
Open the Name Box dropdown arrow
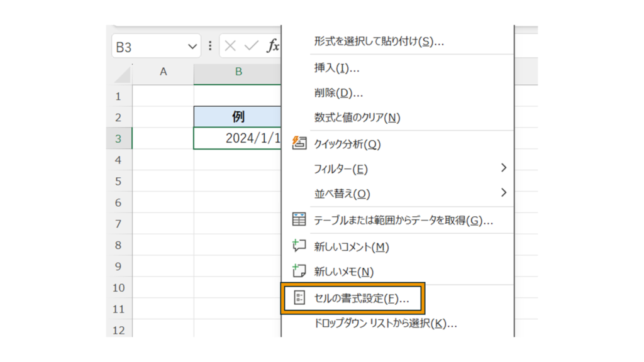click(x=192, y=47)
